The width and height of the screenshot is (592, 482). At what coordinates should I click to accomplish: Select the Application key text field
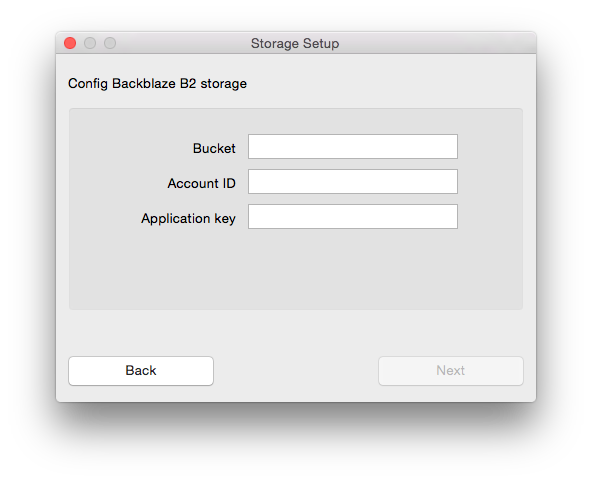[353, 217]
